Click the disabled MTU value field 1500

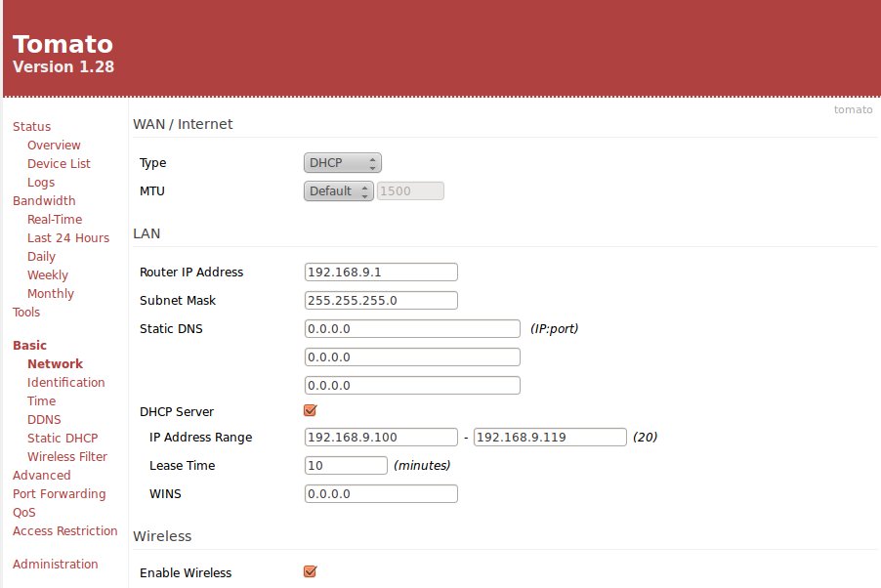click(410, 191)
